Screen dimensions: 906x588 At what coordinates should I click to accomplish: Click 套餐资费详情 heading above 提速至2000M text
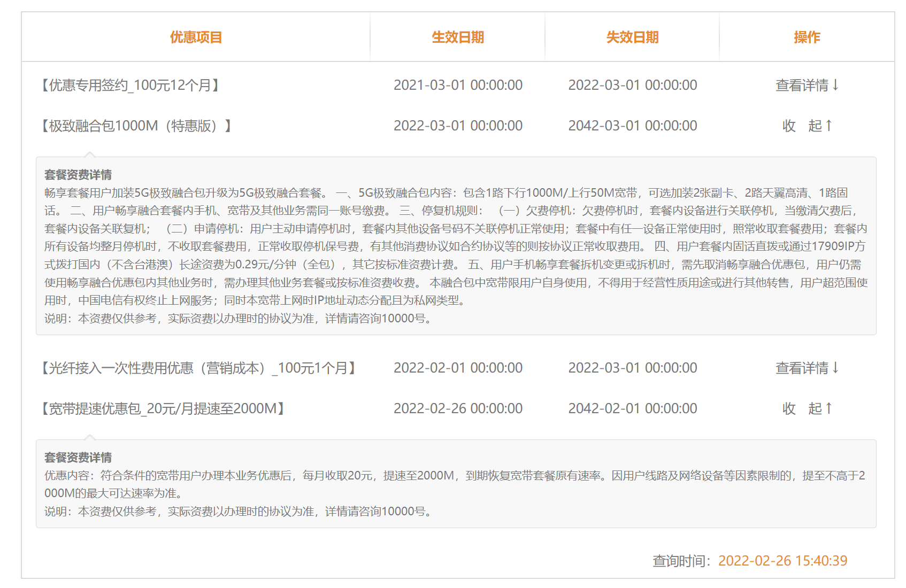point(78,458)
